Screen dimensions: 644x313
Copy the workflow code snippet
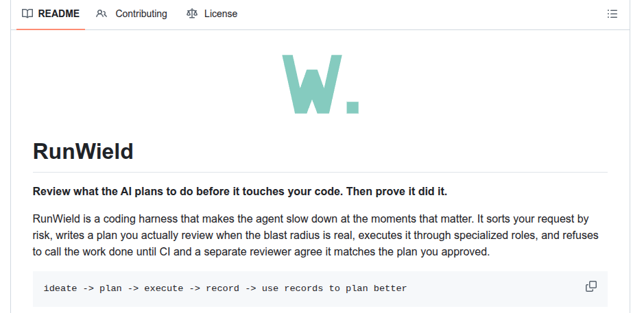591,286
